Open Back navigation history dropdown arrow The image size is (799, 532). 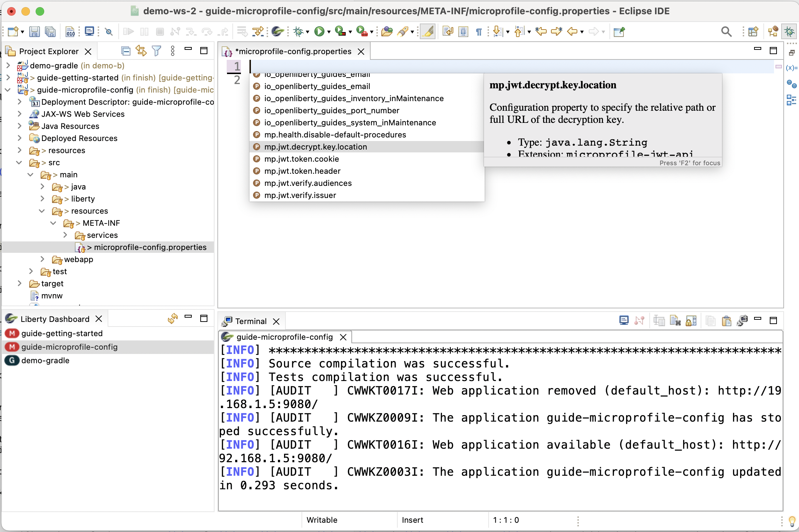(582, 32)
